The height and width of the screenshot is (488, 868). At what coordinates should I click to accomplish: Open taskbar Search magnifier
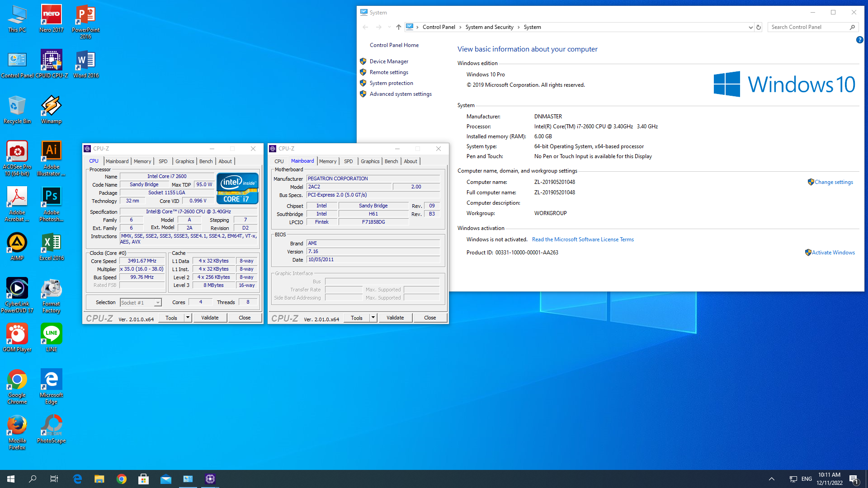[x=33, y=479]
